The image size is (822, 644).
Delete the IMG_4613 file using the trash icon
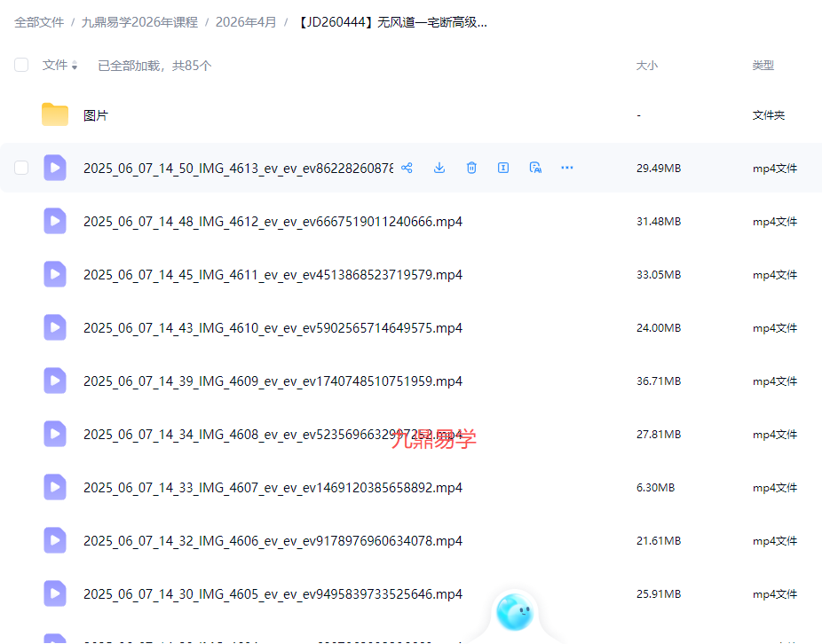point(471,168)
